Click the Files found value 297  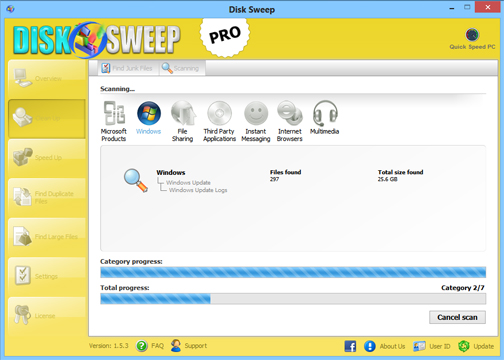coord(274,179)
